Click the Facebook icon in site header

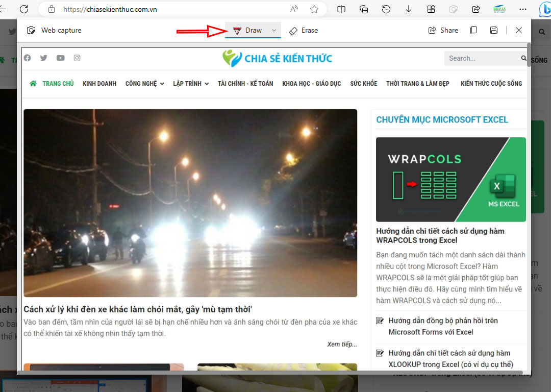[x=27, y=58]
